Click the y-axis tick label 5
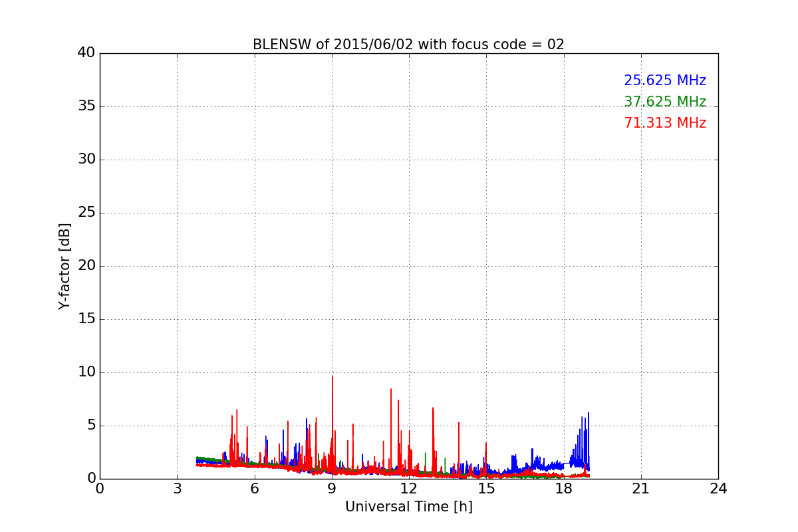Viewport: 798px width, 532px height. [x=91, y=426]
